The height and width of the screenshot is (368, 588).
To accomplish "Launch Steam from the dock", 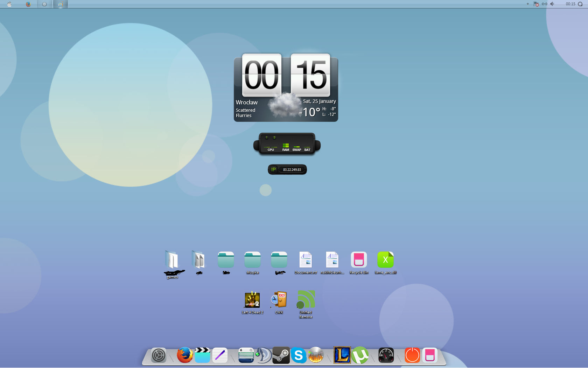I will pyautogui.click(x=281, y=355).
